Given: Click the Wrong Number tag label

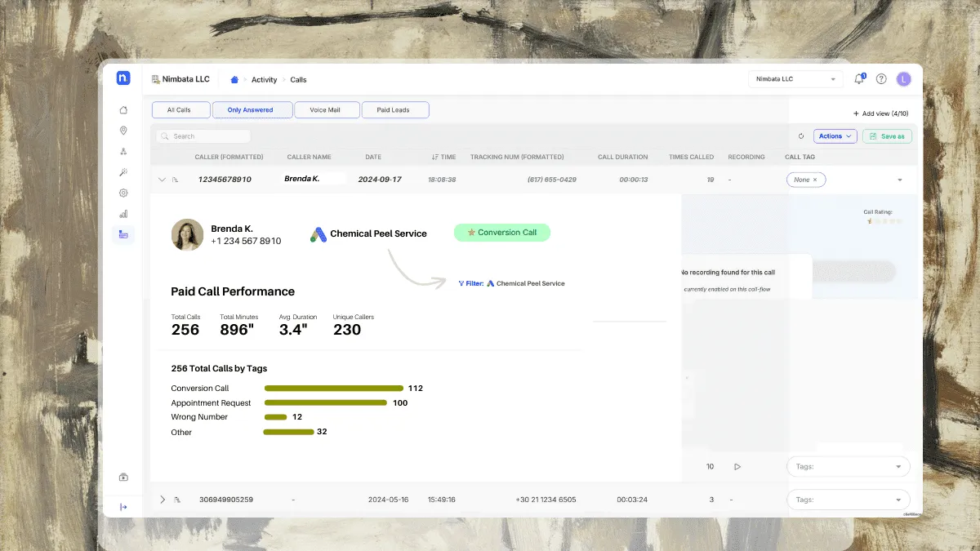Looking at the screenshot, I should click(x=199, y=417).
